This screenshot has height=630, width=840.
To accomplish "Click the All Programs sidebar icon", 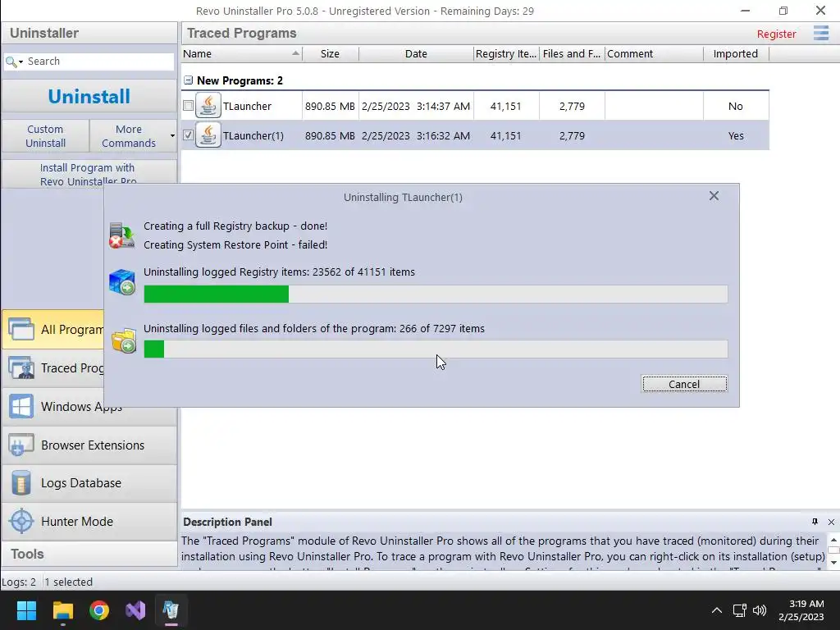I will point(21,329).
